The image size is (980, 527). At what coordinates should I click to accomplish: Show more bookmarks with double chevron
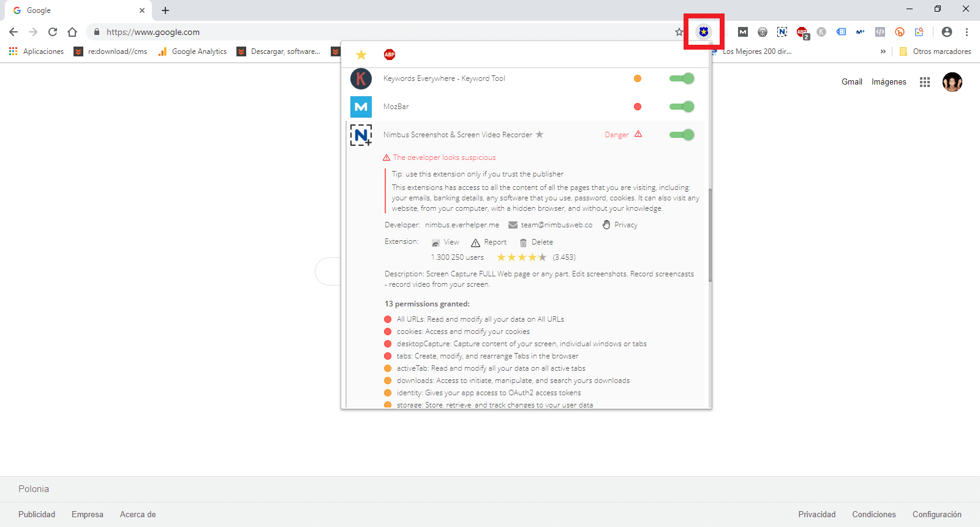(883, 51)
